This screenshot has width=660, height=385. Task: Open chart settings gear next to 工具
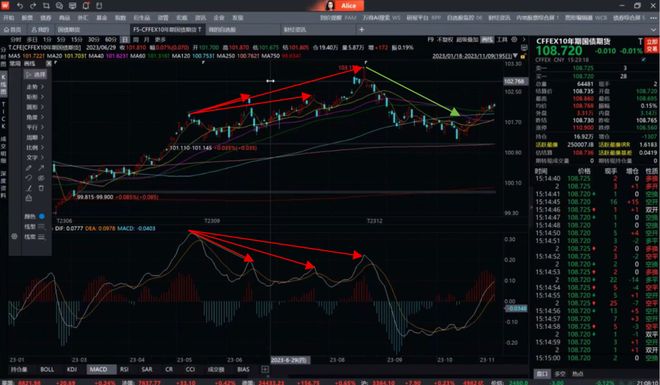514,40
